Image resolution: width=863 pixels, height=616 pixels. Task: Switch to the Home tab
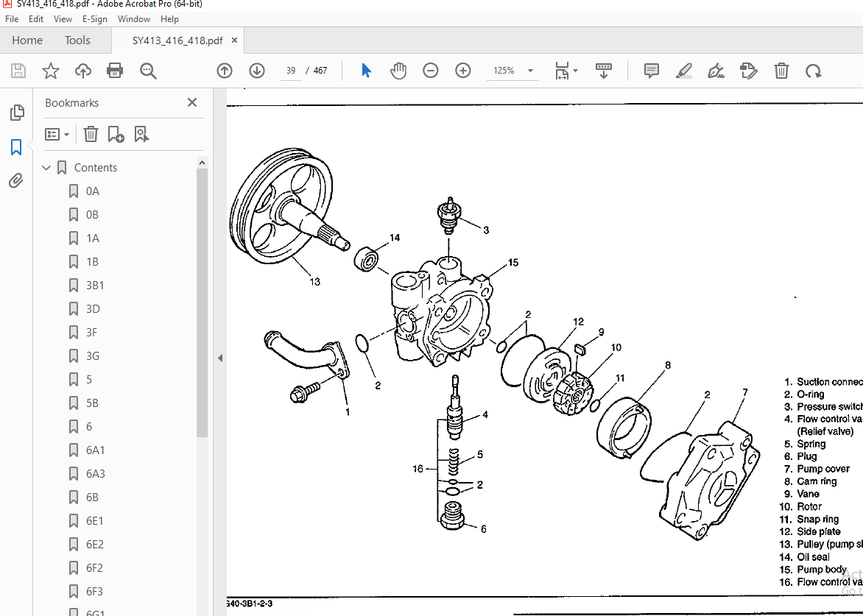click(27, 40)
